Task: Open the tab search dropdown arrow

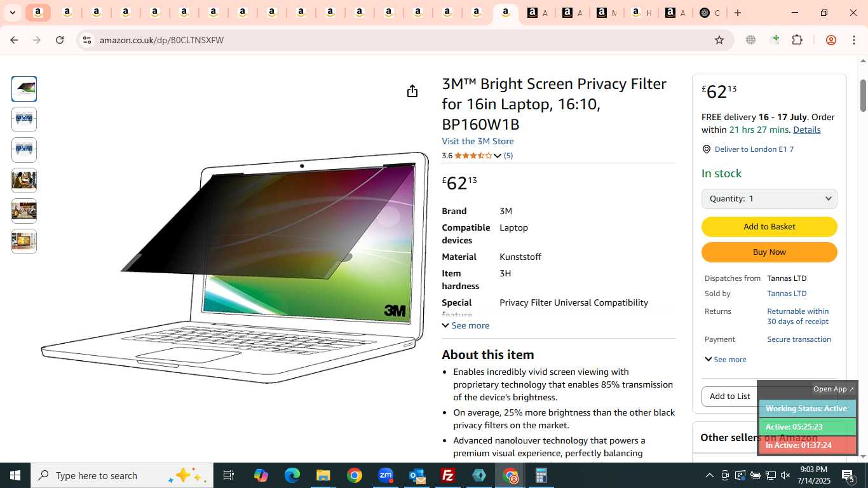Action: coord(12,13)
